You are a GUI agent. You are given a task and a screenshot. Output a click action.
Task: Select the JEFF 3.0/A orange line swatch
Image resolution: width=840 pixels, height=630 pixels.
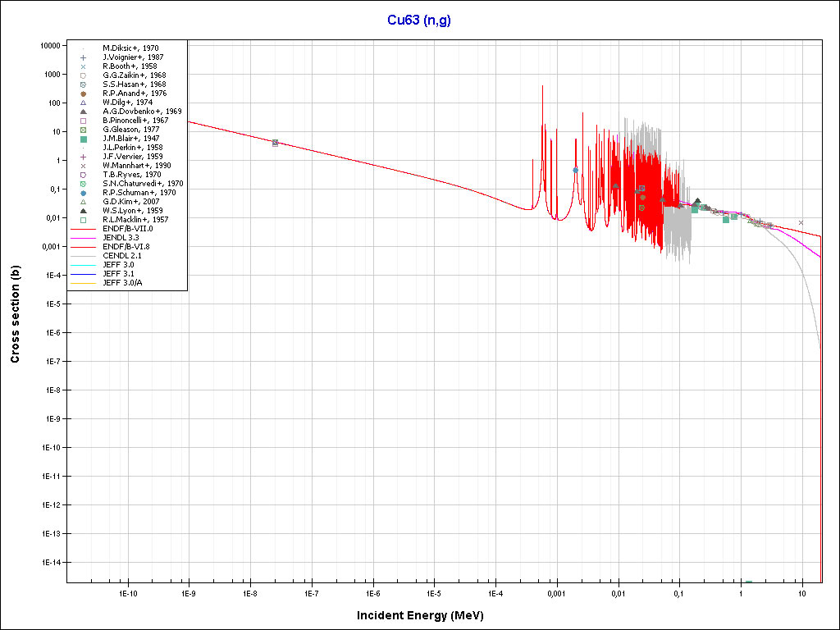pyautogui.click(x=83, y=283)
